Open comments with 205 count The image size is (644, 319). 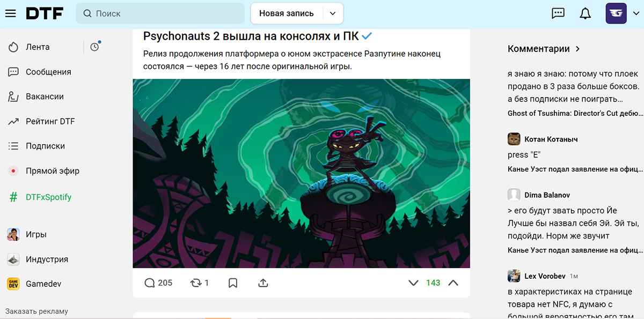158,283
